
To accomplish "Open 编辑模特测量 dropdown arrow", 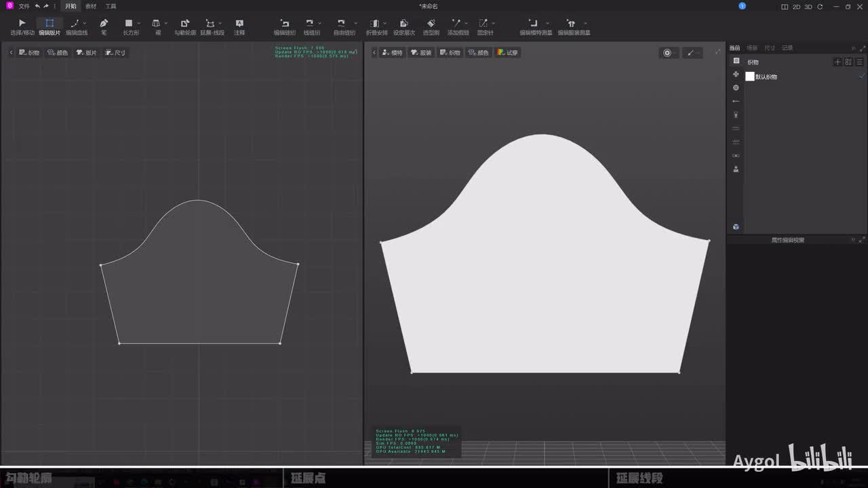I will (x=548, y=23).
